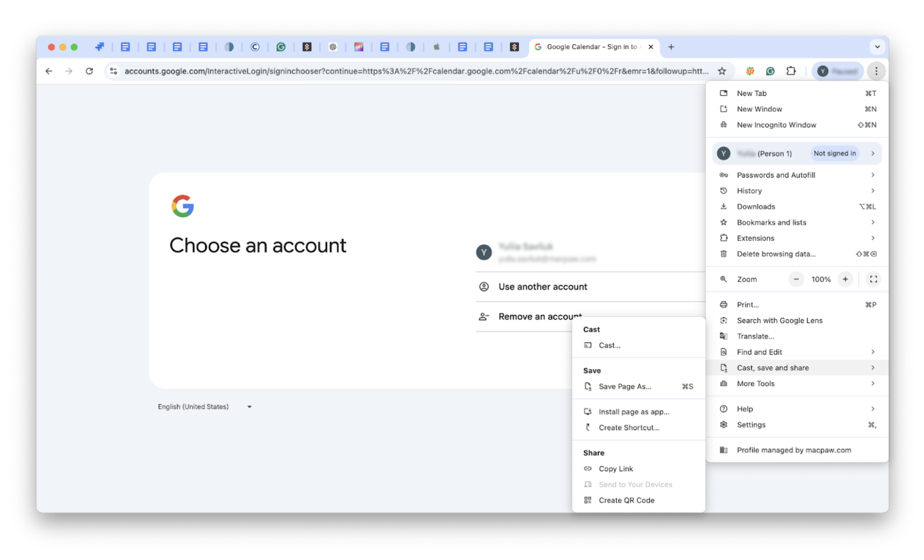This screenshot has width=924, height=560.
Task: Expand the Person 1 profile row
Action: click(x=797, y=153)
